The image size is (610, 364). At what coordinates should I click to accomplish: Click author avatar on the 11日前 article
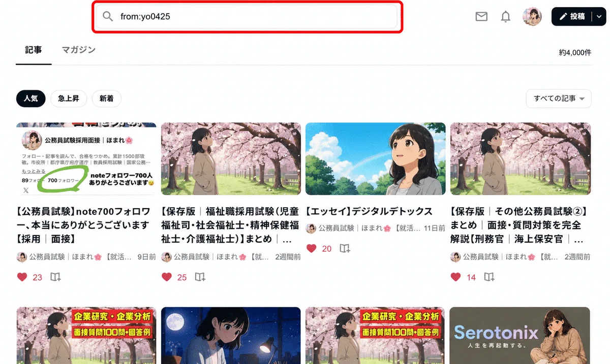(311, 228)
